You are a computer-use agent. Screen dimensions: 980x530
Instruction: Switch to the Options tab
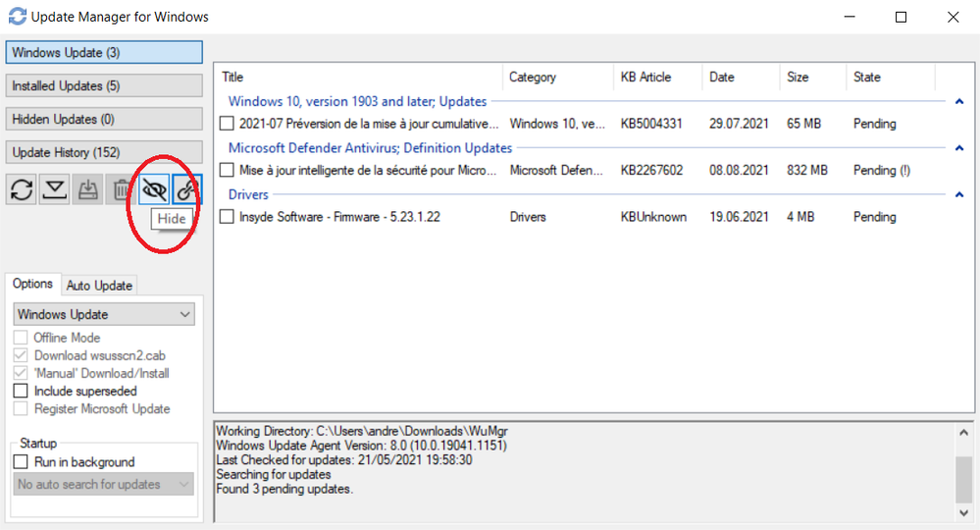tap(33, 284)
